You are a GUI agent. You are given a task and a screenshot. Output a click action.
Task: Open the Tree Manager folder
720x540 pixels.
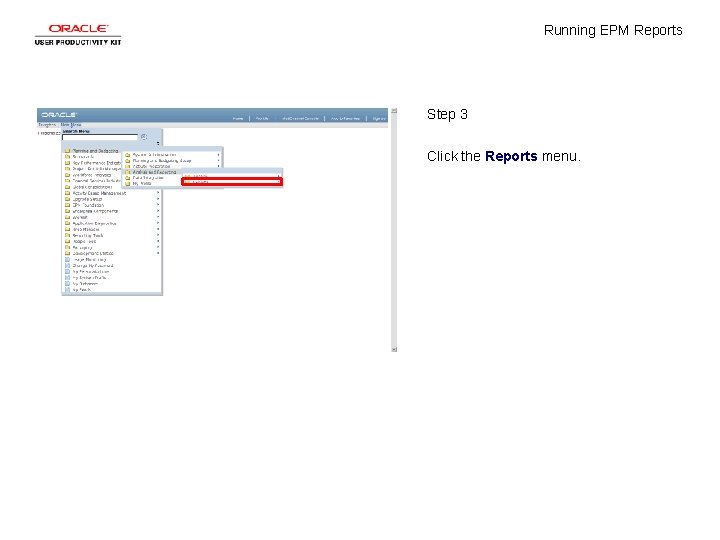coord(86,229)
